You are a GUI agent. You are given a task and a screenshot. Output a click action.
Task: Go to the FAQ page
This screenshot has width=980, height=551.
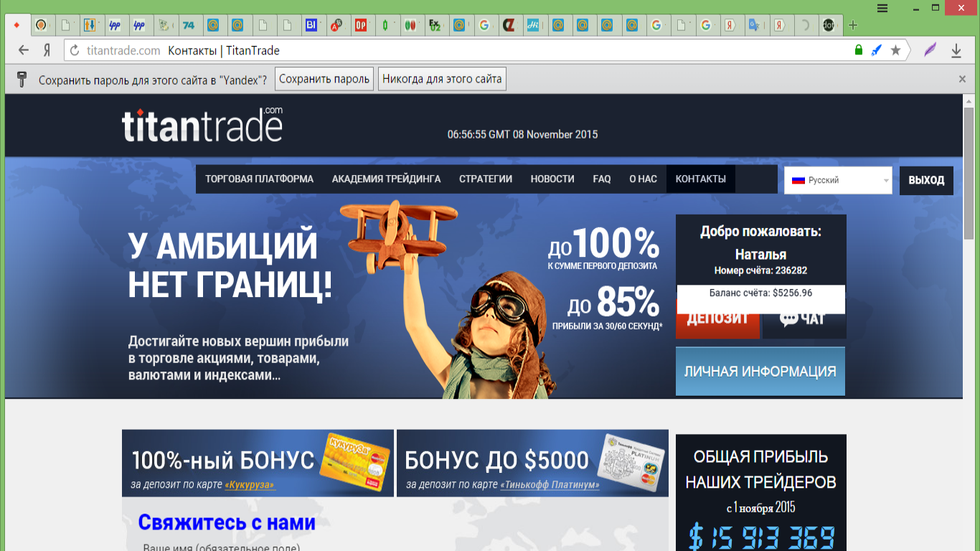coord(601,179)
